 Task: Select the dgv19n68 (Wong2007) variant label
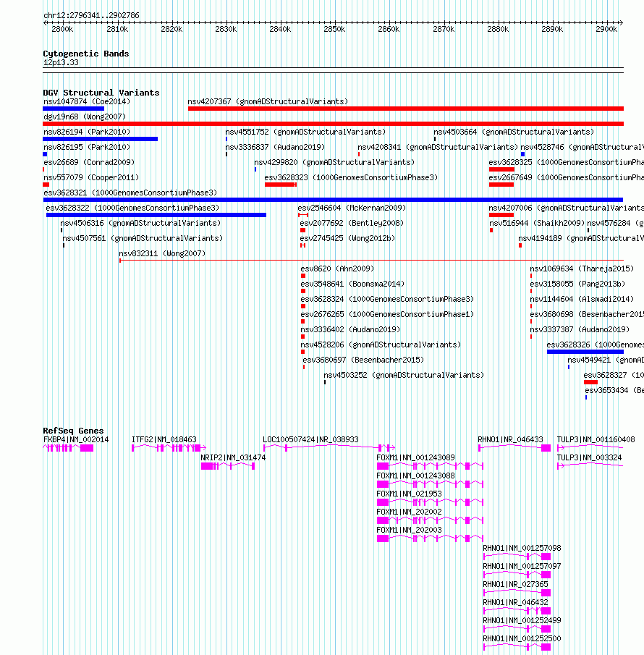pos(85,117)
